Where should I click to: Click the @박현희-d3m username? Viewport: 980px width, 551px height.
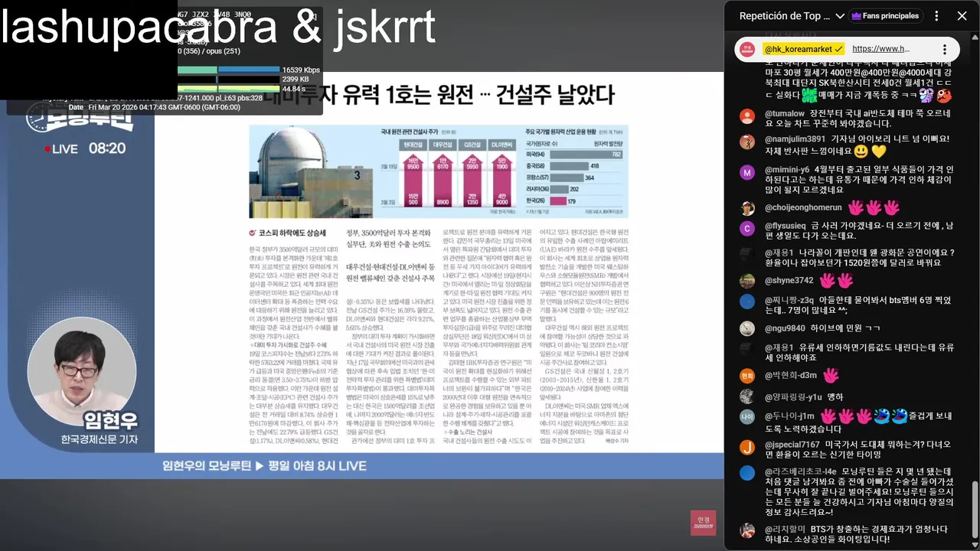coord(791,376)
